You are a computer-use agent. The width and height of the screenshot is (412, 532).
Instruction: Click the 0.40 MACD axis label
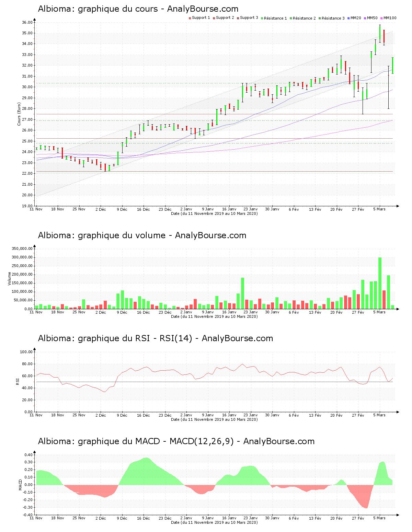[x=28, y=455]
